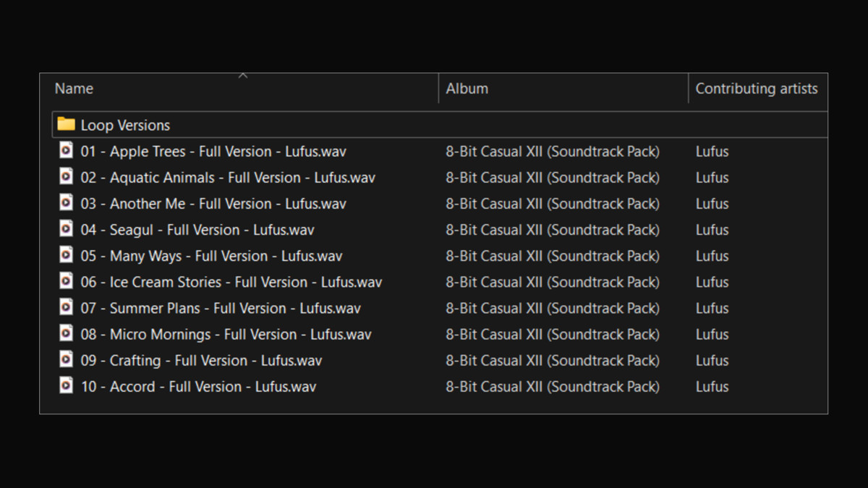Sort by the Name column header

pos(74,89)
